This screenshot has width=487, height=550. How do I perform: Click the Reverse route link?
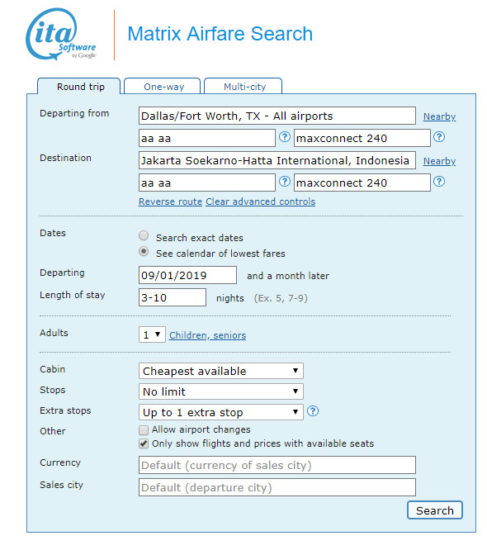170,202
